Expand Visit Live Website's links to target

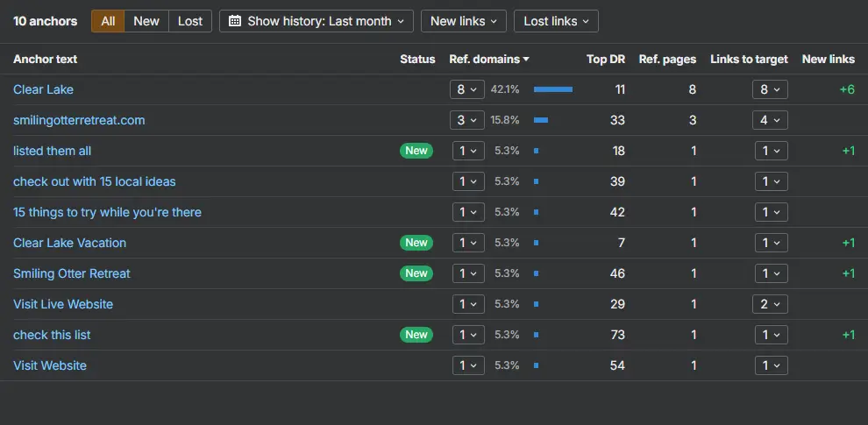point(770,304)
